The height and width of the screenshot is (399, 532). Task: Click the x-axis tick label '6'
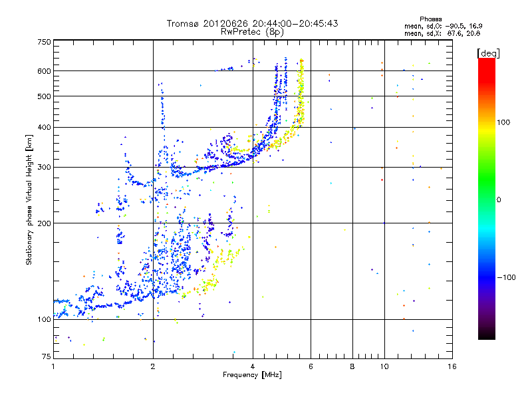pyautogui.click(x=311, y=366)
